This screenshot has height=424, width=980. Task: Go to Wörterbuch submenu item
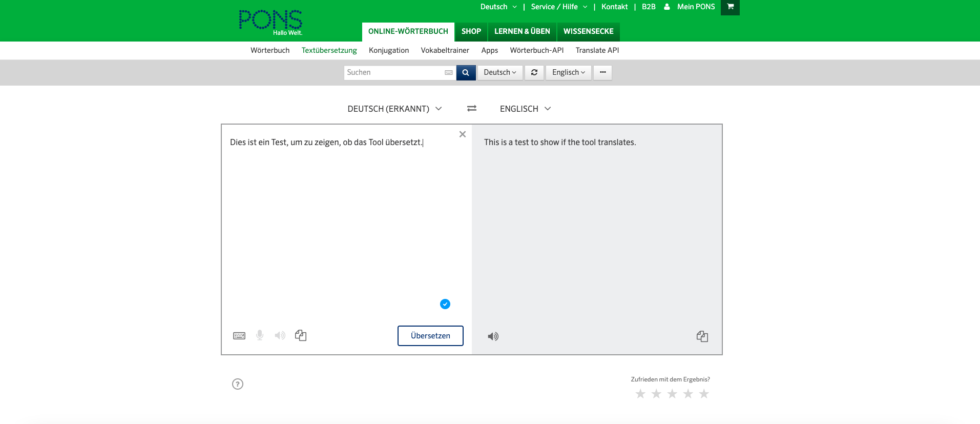270,50
